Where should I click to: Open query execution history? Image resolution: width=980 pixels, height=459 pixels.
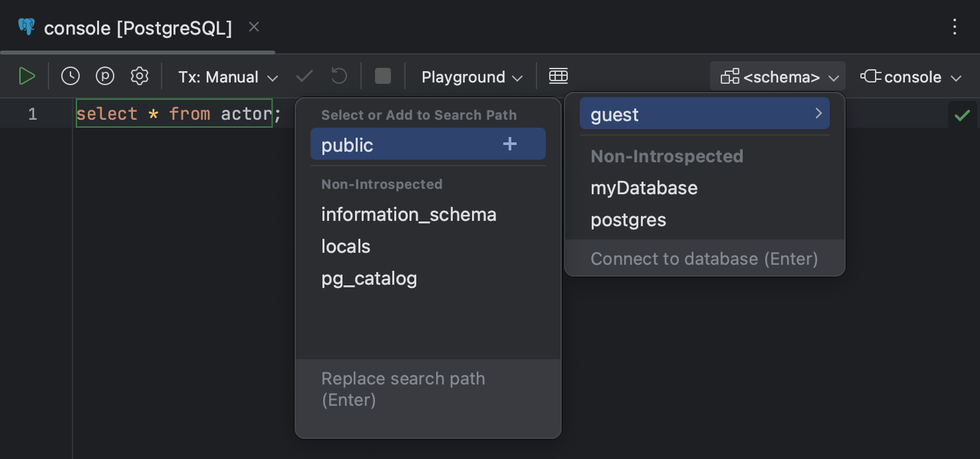pos(70,76)
